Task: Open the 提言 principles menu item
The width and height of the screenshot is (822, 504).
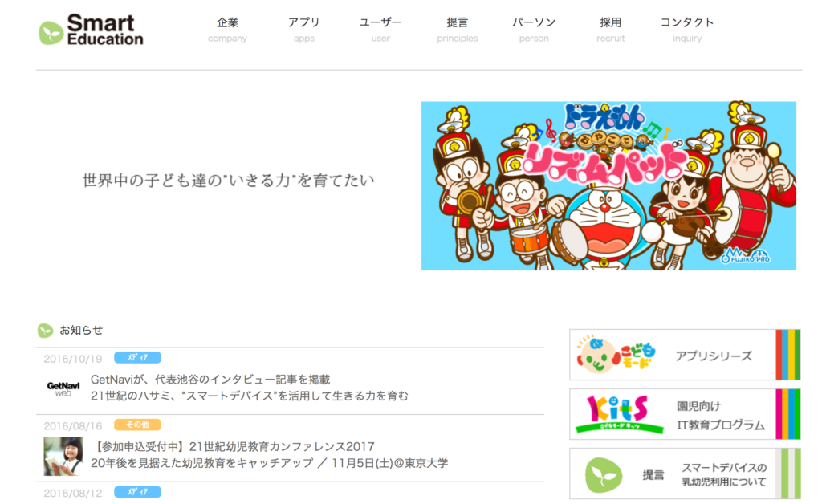Action: (x=457, y=30)
